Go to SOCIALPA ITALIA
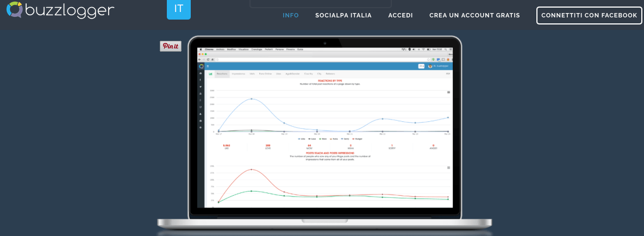The image size is (644, 236). pyautogui.click(x=343, y=15)
